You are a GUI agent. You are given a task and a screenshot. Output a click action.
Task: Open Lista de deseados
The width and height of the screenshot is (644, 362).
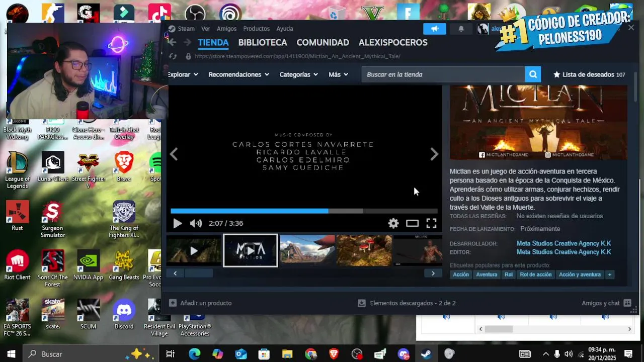point(589,74)
